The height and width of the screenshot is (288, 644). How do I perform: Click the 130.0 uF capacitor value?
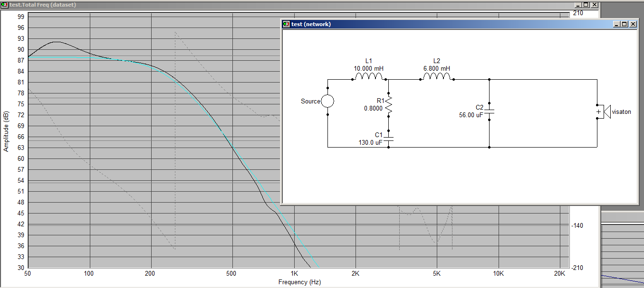coord(370,142)
